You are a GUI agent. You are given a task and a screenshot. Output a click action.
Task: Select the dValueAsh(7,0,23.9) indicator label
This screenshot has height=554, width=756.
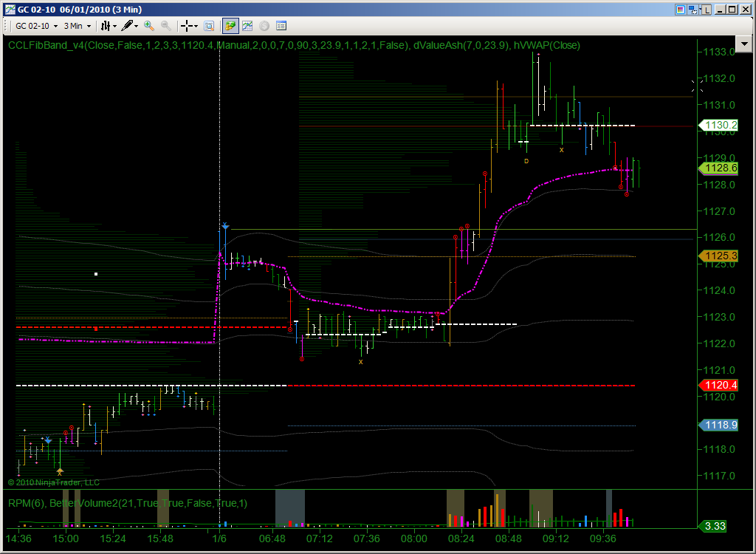[x=461, y=45]
